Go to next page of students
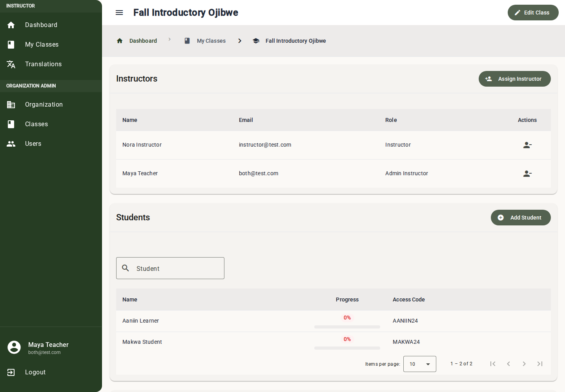Image resolution: width=565 pixels, height=392 pixels. pos(524,364)
